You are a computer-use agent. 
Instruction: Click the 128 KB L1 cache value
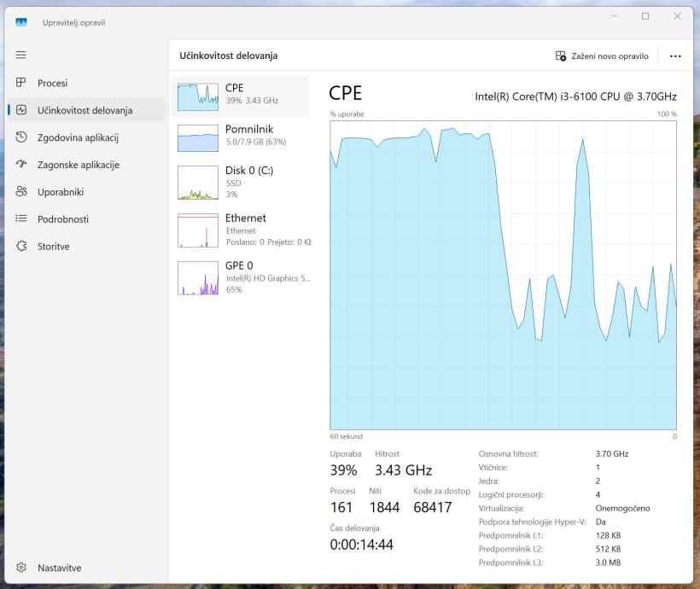coord(608,535)
